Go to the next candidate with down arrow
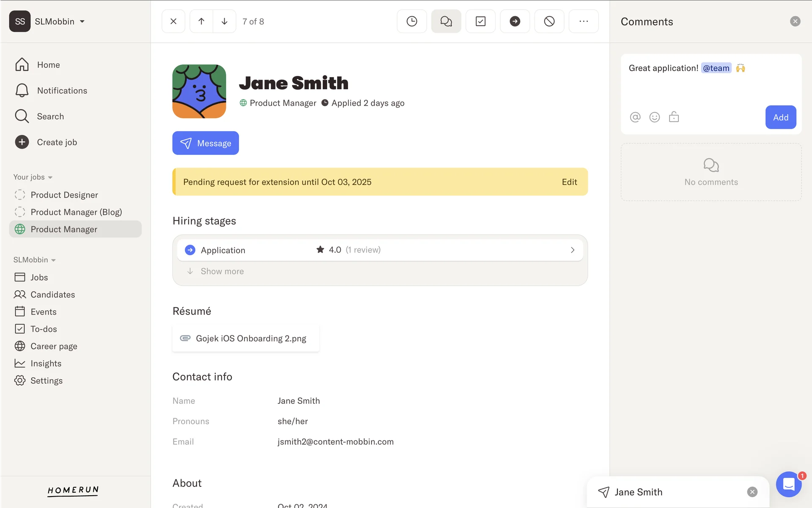This screenshot has width=812, height=508. coord(225,21)
